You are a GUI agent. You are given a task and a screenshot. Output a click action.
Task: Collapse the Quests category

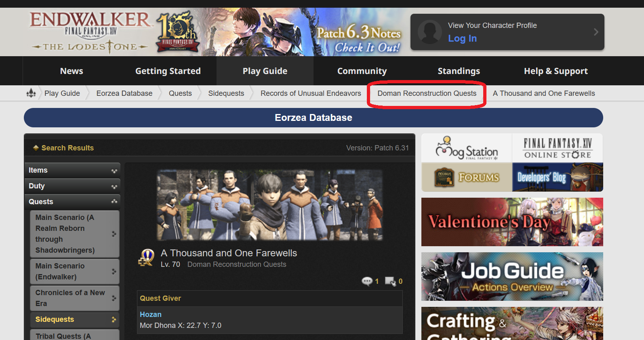72,202
